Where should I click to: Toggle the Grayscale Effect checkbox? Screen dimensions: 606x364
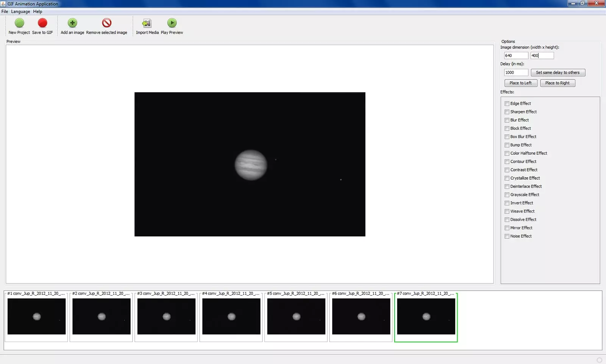tap(507, 195)
